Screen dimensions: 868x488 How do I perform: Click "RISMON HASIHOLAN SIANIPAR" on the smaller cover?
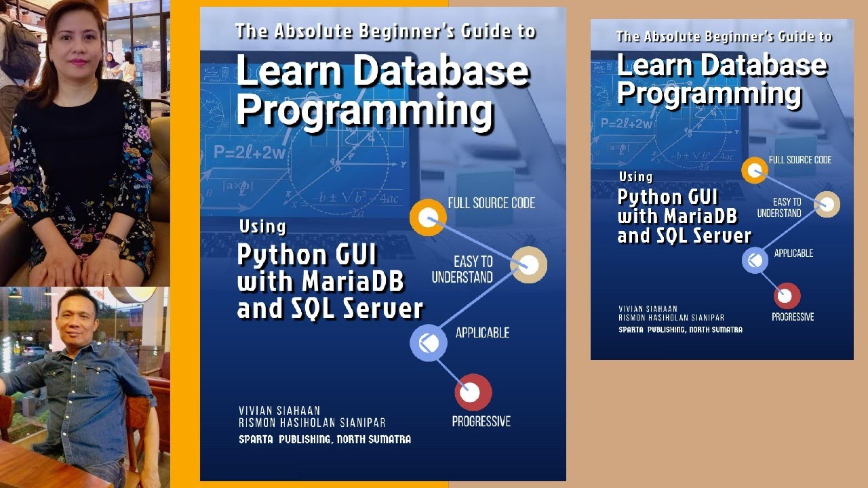pyautogui.click(x=671, y=318)
